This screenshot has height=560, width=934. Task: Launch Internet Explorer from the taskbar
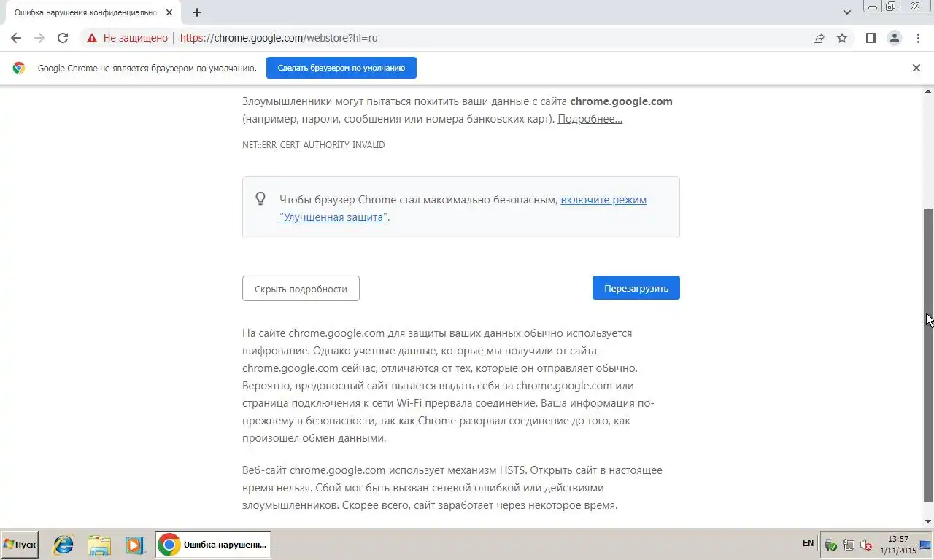[63, 545]
